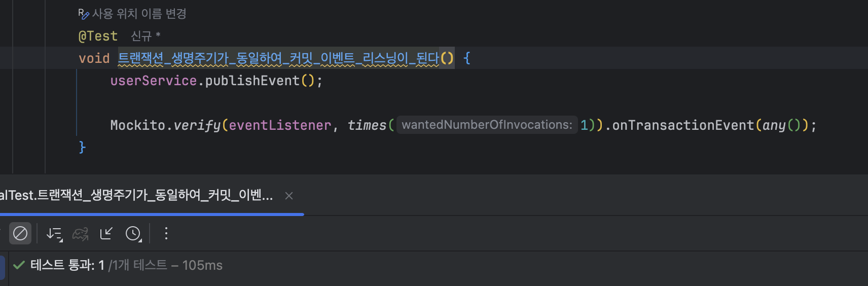The image size is (868, 286).
Task: Open the three-dot more options menu
Action: 166,233
